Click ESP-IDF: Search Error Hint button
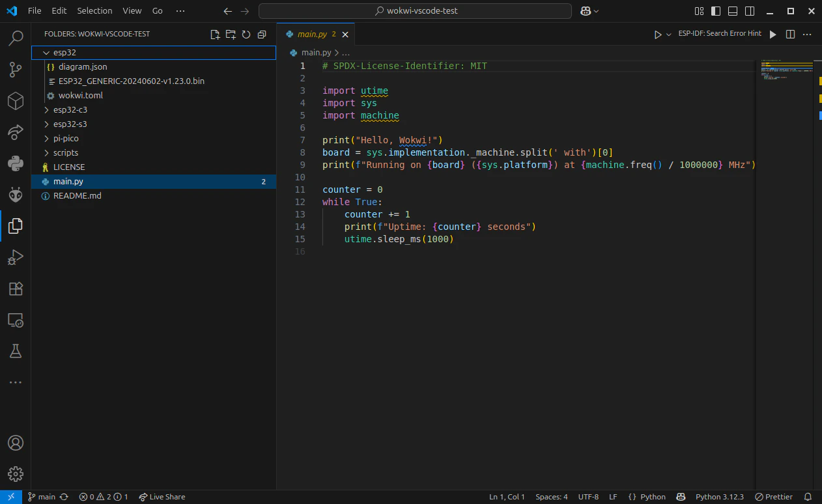Image resolution: width=822 pixels, height=504 pixels. click(720, 33)
